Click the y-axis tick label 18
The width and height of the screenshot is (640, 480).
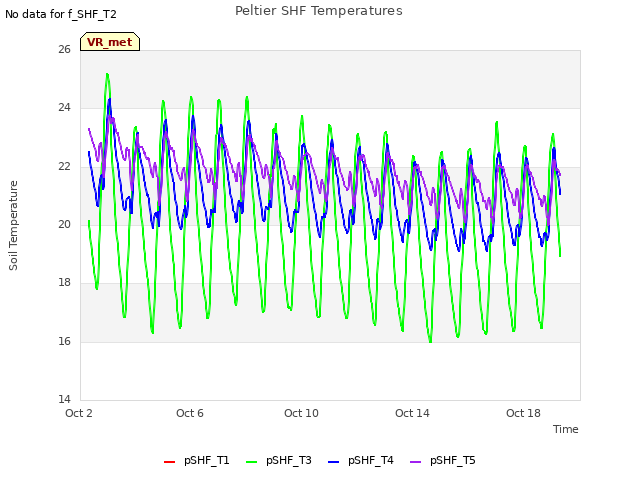tap(64, 282)
